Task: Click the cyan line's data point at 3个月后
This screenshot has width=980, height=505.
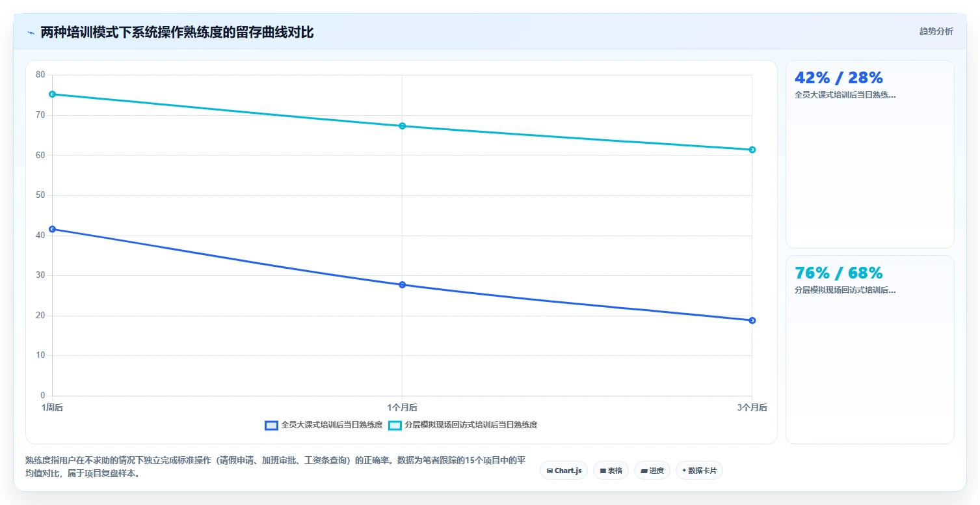Action: 752,150
